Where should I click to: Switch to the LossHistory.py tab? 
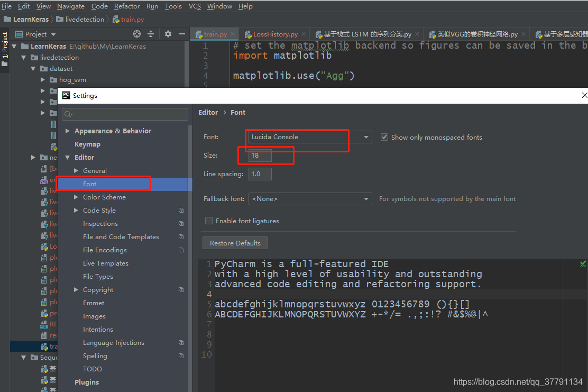[x=275, y=34]
